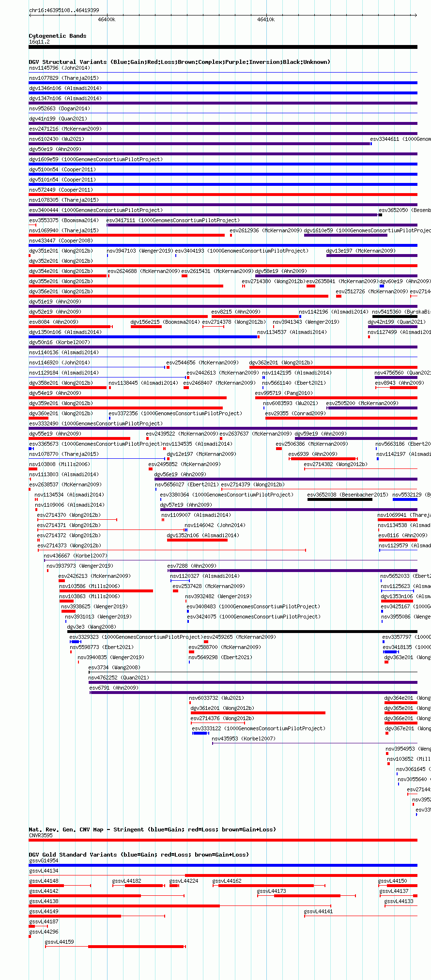Image resolution: width=431 pixels, height=980 pixels.
Task: Open esv7288 (Ahn2009) variant
Action: pos(192,566)
